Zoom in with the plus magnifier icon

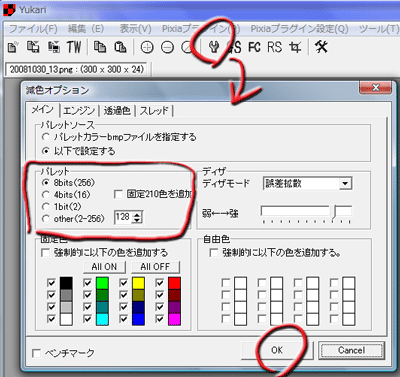click(x=147, y=48)
